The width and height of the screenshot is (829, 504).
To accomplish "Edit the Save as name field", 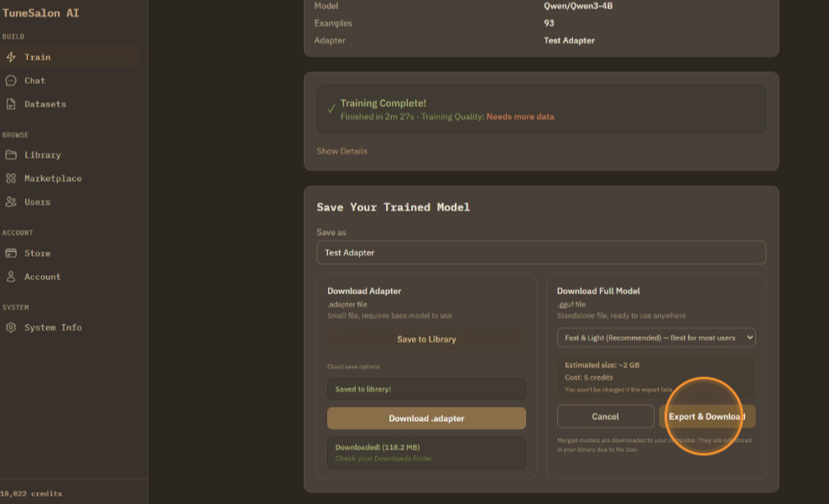I will pos(541,252).
